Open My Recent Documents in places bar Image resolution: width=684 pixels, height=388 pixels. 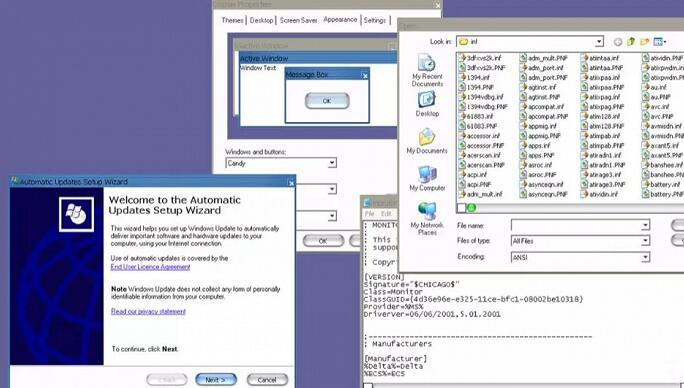427,70
